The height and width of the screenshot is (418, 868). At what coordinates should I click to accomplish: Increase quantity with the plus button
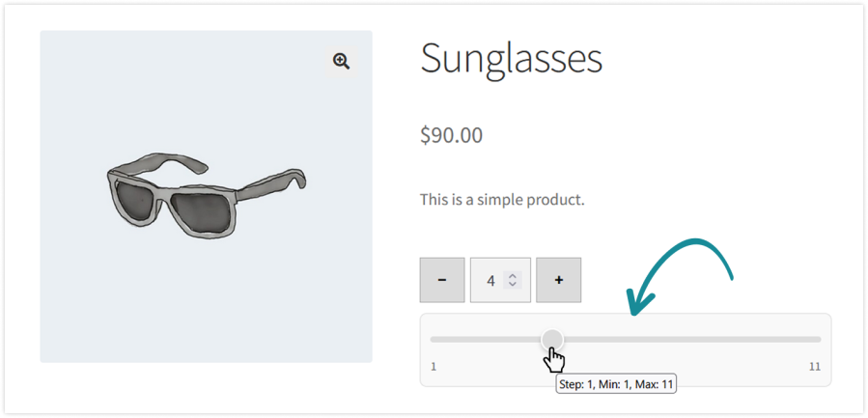pyautogui.click(x=558, y=280)
